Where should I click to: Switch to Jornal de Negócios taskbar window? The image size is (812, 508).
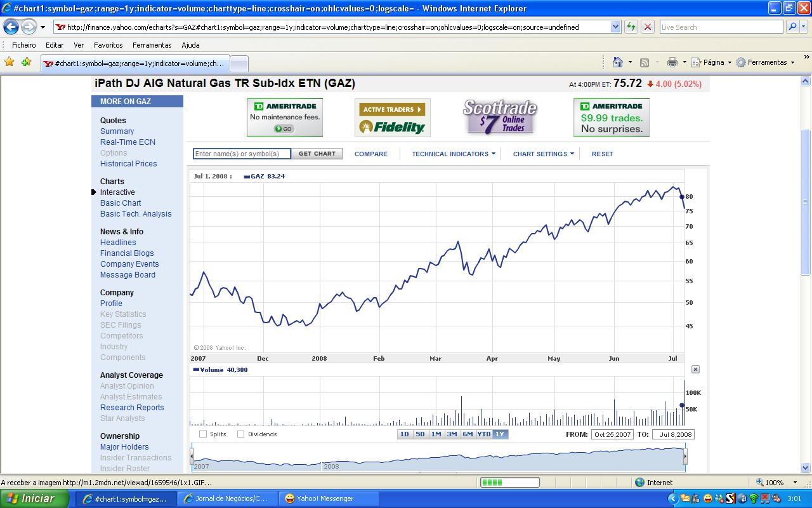[228, 498]
